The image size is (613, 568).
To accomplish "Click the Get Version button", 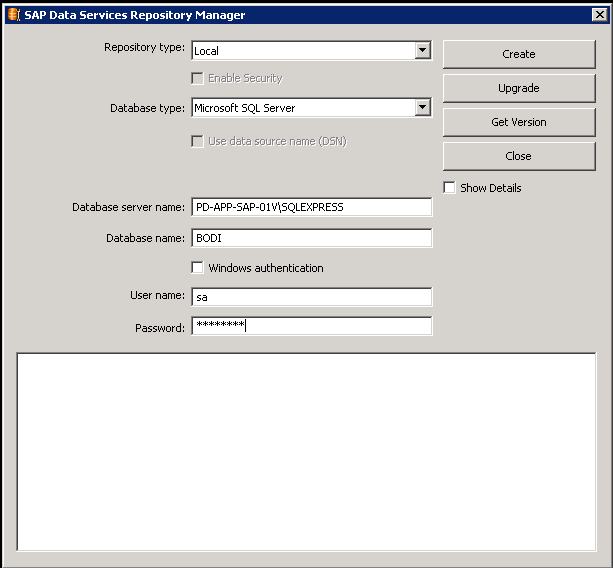I will click(x=519, y=122).
